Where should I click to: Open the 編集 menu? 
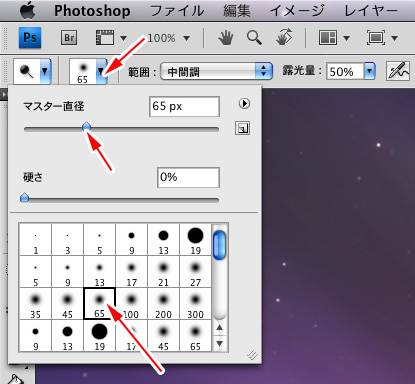click(237, 11)
